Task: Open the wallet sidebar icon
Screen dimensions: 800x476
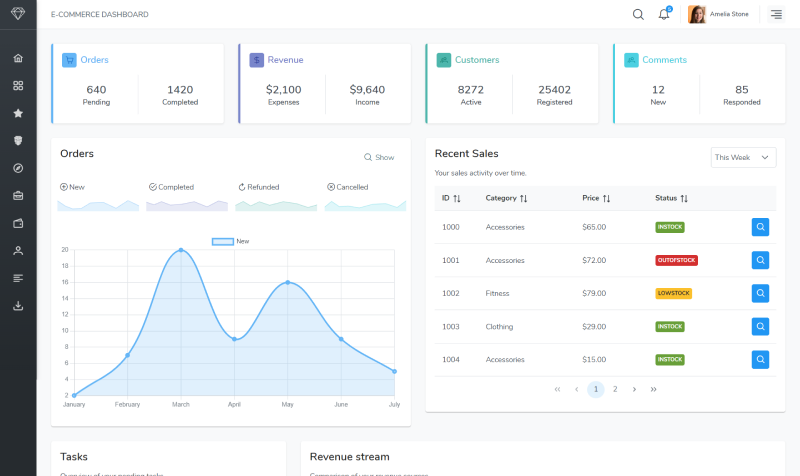Action: tap(18, 223)
